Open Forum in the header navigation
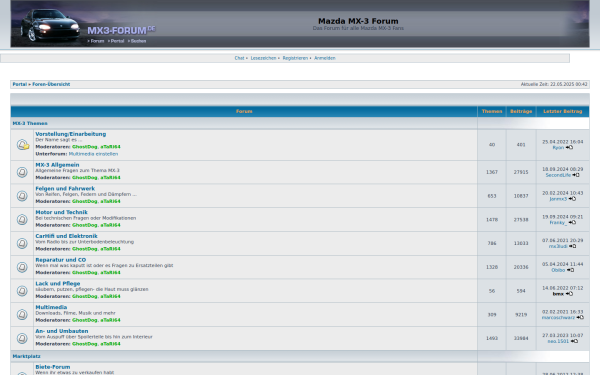Viewport: 600px width, 375px height. tap(97, 41)
